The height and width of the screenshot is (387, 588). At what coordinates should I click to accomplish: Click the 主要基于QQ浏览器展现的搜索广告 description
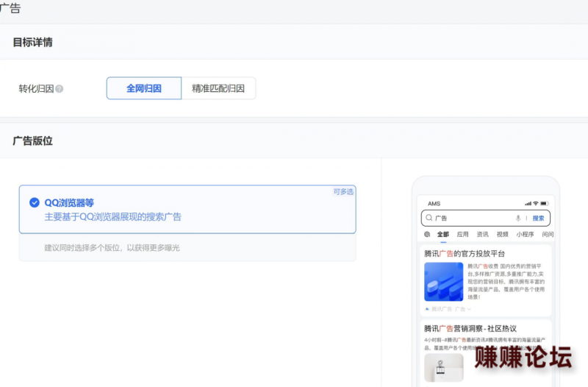[x=113, y=217]
